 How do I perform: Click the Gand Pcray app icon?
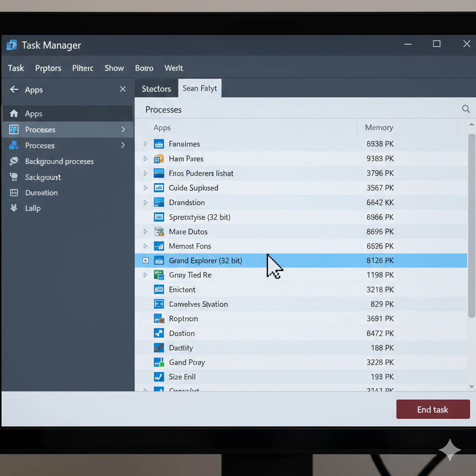(x=159, y=362)
